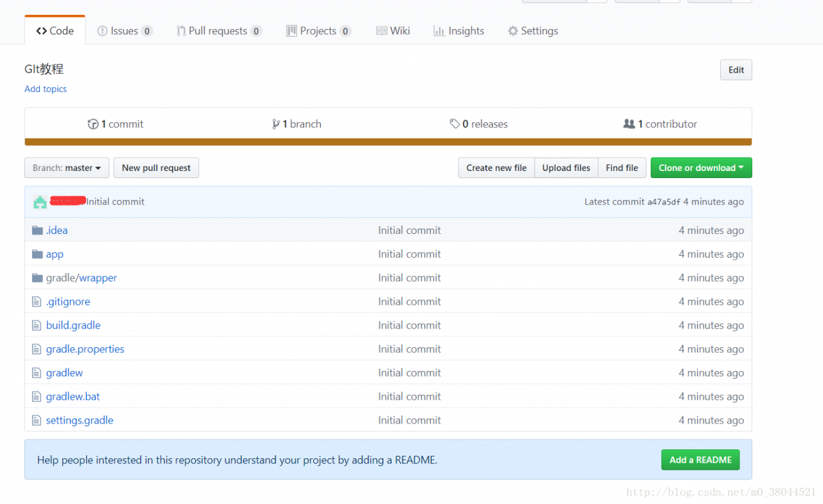Open the .idea folder icon
Viewport: 823px width, 504px height.
(37, 230)
